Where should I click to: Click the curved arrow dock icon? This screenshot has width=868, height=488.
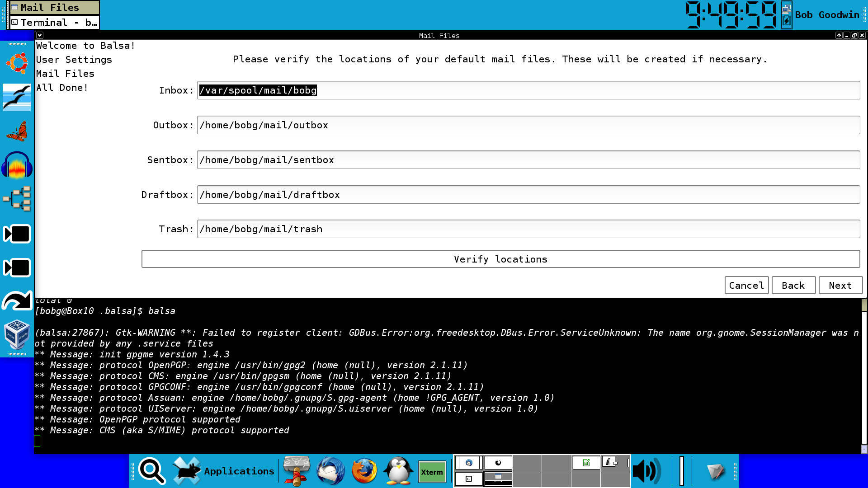click(x=17, y=300)
